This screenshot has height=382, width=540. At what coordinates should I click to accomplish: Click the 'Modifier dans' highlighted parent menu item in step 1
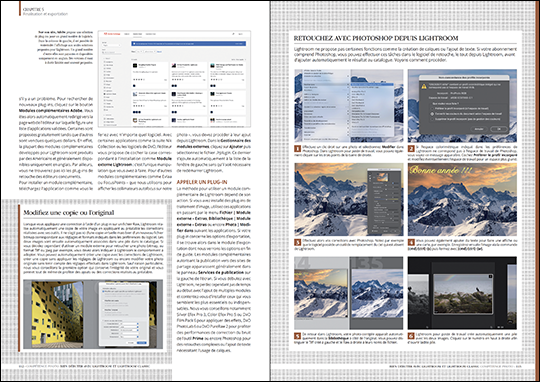(x=326, y=84)
